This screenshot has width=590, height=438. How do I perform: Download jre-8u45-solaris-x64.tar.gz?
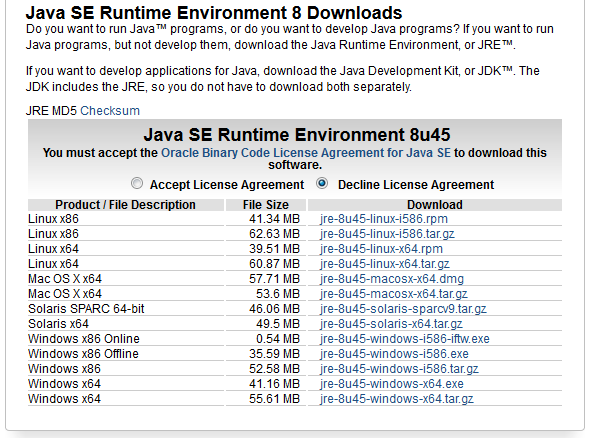(391, 324)
